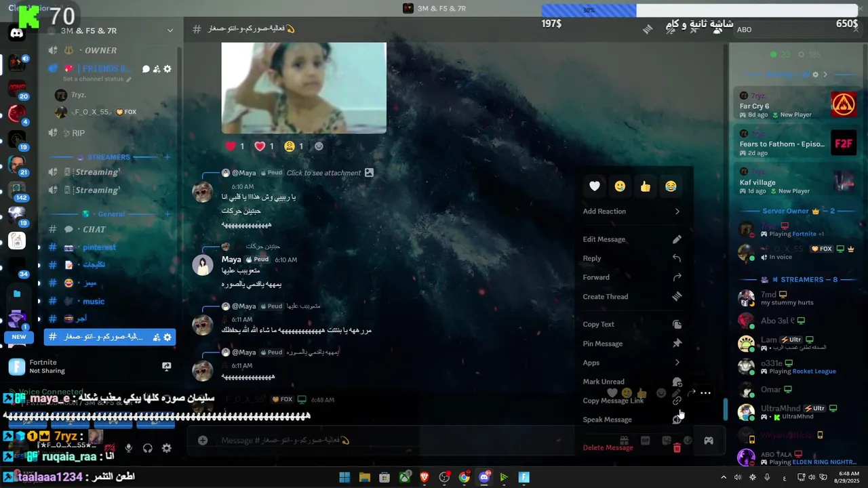Open the child photo attachment
868x488 pixels.
click(x=304, y=87)
